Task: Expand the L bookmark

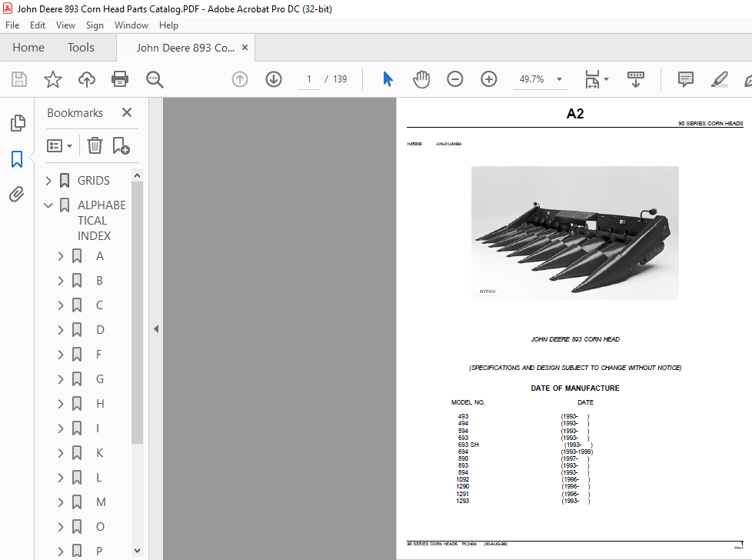Action: coord(61,478)
